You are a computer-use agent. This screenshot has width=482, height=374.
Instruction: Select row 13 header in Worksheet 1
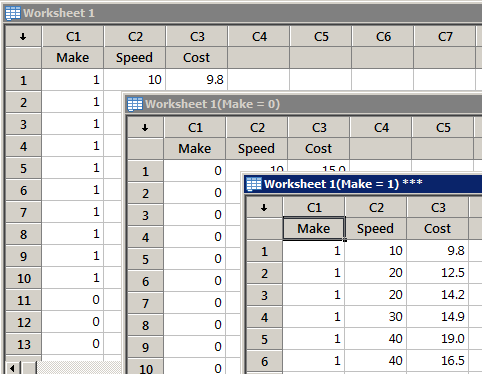click(x=23, y=344)
